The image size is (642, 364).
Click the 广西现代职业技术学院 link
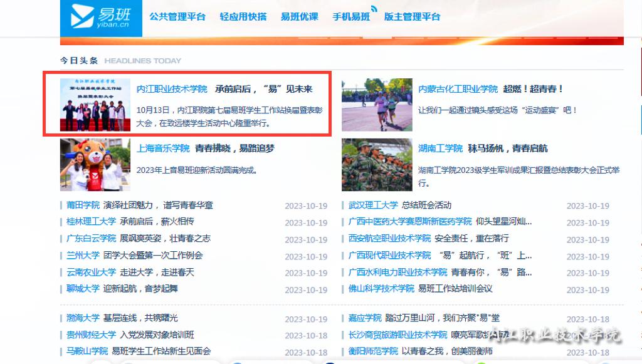tap(389, 256)
